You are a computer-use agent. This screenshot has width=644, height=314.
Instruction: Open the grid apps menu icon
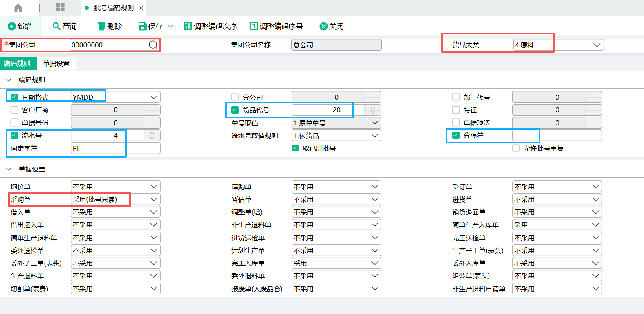(x=61, y=7)
